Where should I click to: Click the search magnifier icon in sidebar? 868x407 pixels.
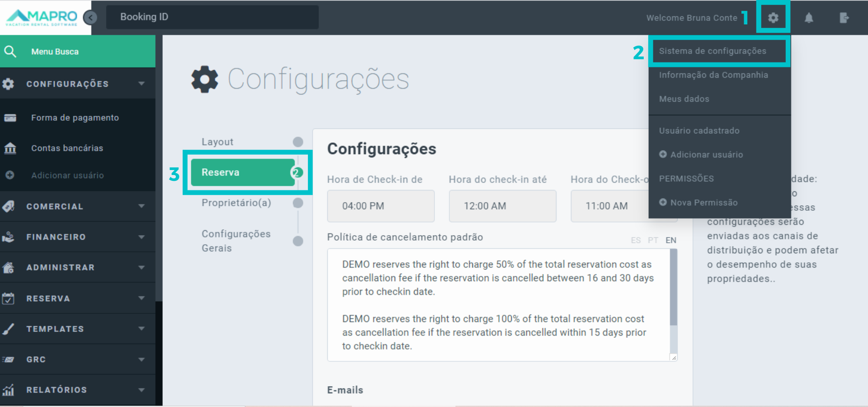point(10,52)
